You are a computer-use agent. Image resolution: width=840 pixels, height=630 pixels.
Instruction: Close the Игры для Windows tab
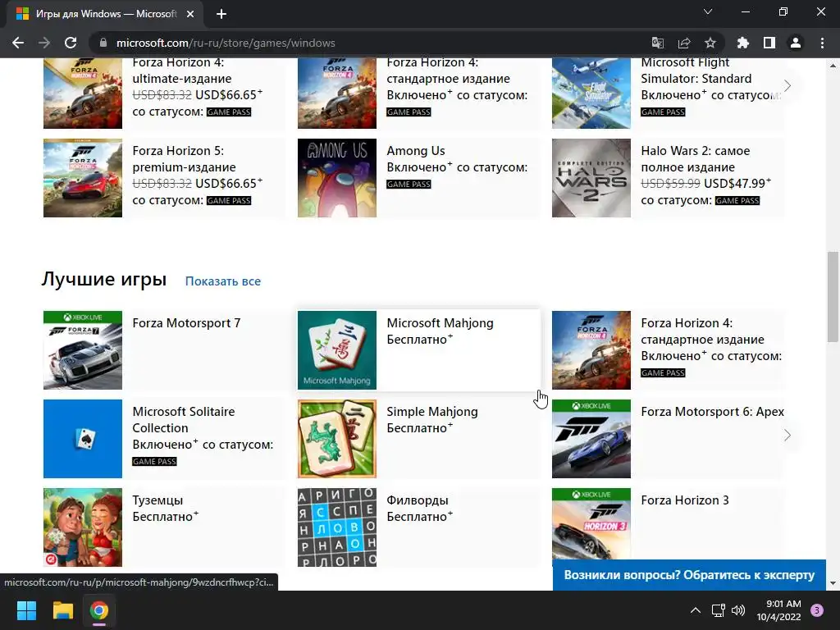coord(190,14)
